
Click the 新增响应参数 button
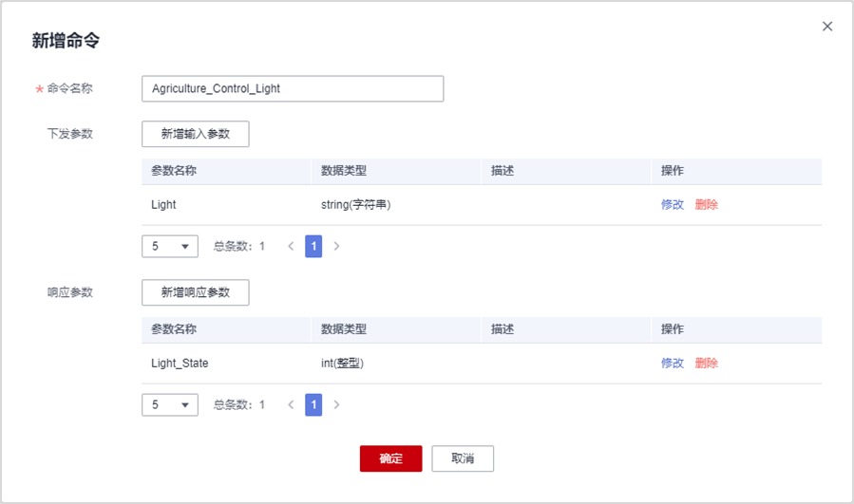(x=195, y=292)
